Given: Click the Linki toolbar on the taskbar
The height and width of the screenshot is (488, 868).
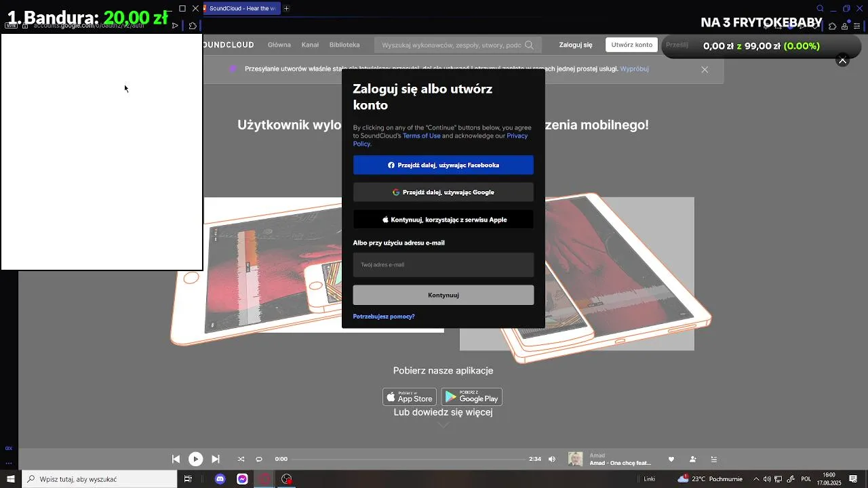Looking at the screenshot, I should coord(650,479).
